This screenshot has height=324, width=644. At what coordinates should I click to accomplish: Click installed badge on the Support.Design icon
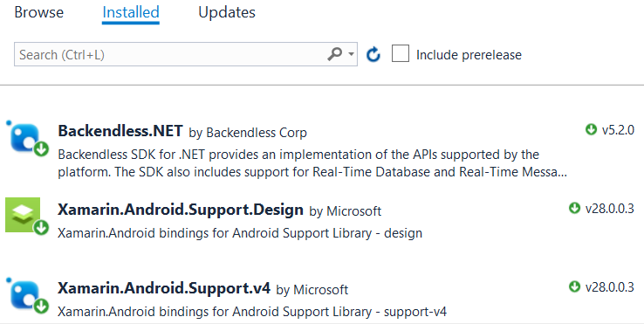coord(41,227)
